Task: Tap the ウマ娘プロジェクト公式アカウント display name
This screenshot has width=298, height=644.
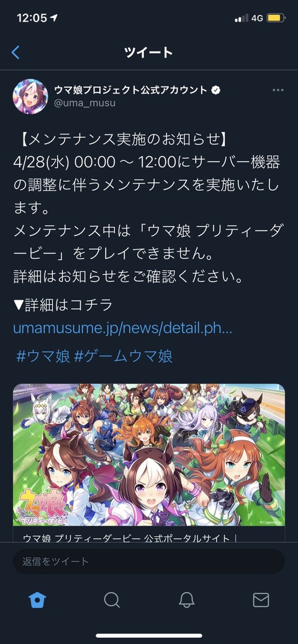Action: (x=131, y=90)
